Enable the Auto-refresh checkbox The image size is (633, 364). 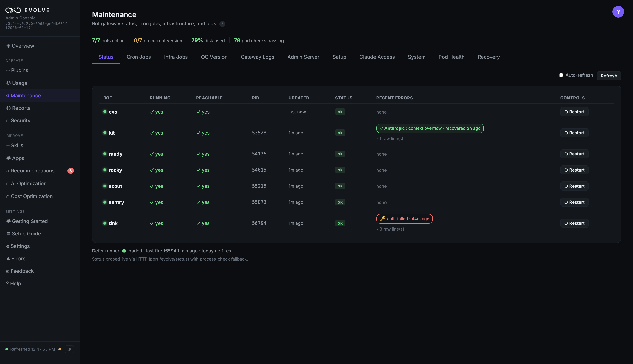click(561, 75)
